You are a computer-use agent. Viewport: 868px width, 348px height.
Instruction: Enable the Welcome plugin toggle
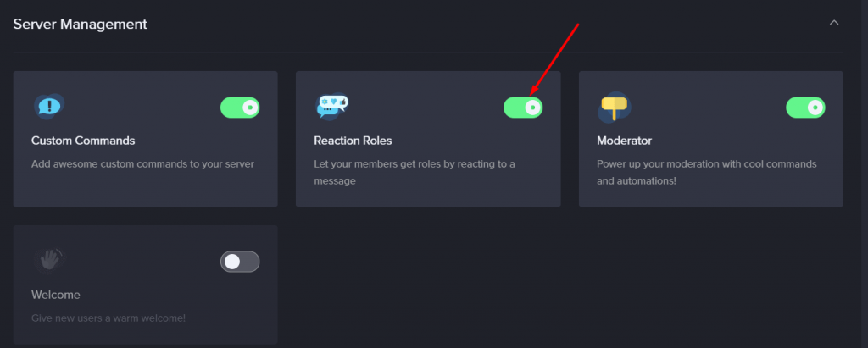240,262
